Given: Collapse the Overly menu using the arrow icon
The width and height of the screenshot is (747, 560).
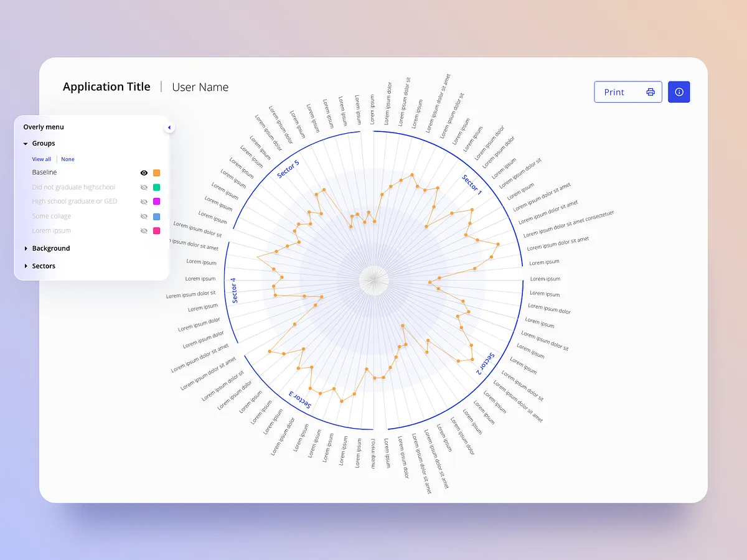Looking at the screenshot, I should 169,127.
